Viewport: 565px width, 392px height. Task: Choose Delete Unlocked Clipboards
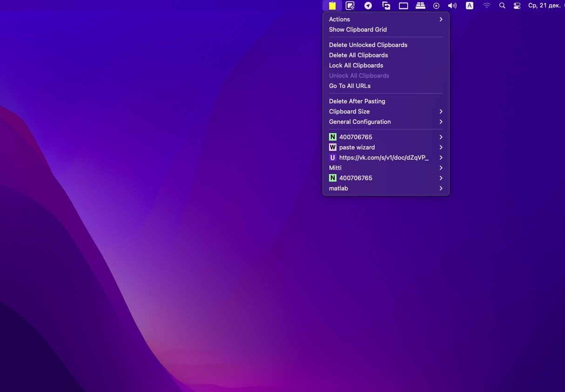tap(368, 45)
